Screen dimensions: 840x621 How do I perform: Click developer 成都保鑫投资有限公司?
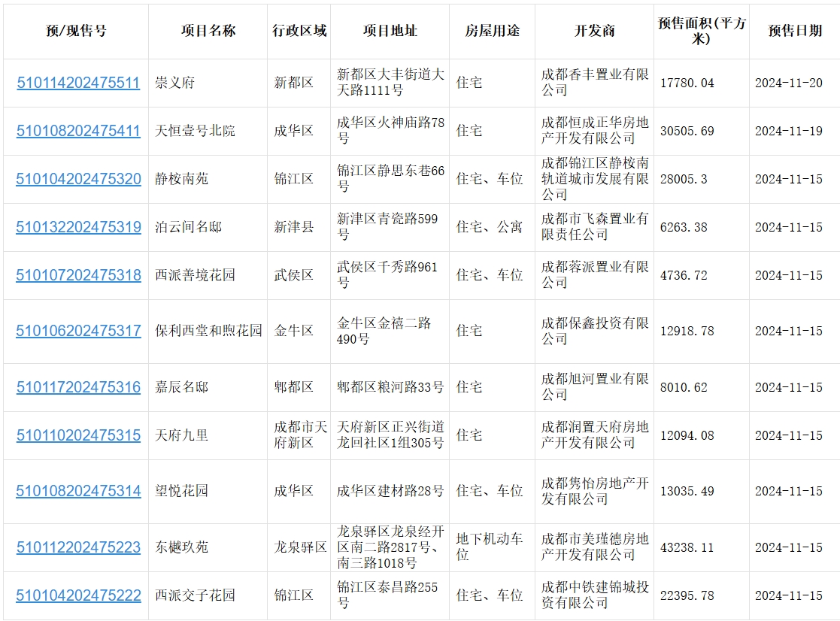click(595, 332)
